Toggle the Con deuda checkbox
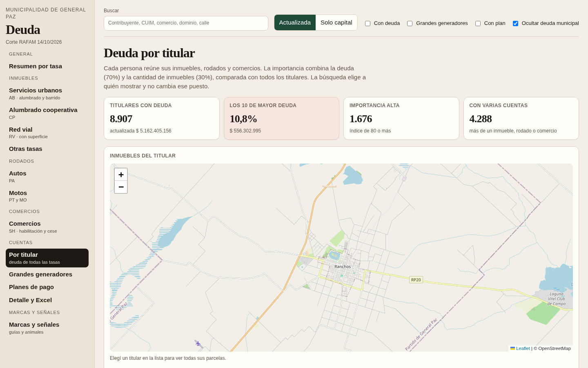Viewport: 588px width, 368px height. click(367, 23)
